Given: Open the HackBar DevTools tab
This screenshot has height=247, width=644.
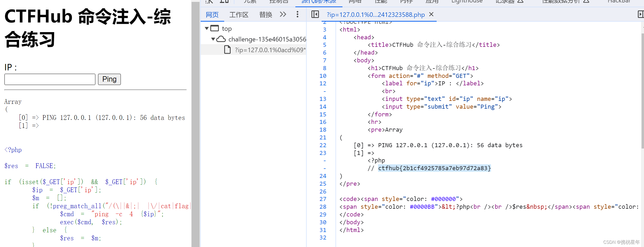Looking at the screenshot, I should coord(619,1).
